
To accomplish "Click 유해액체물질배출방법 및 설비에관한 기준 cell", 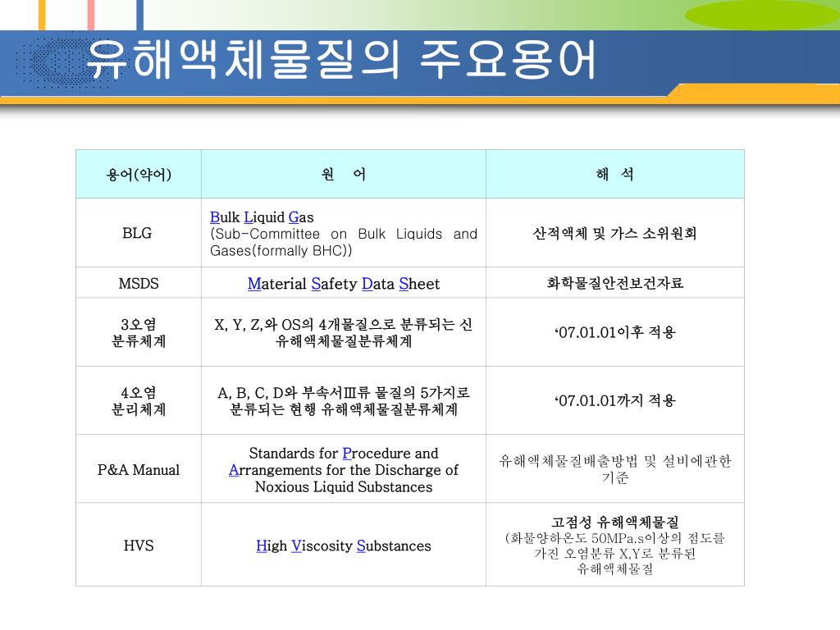I will click(x=615, y=469).
